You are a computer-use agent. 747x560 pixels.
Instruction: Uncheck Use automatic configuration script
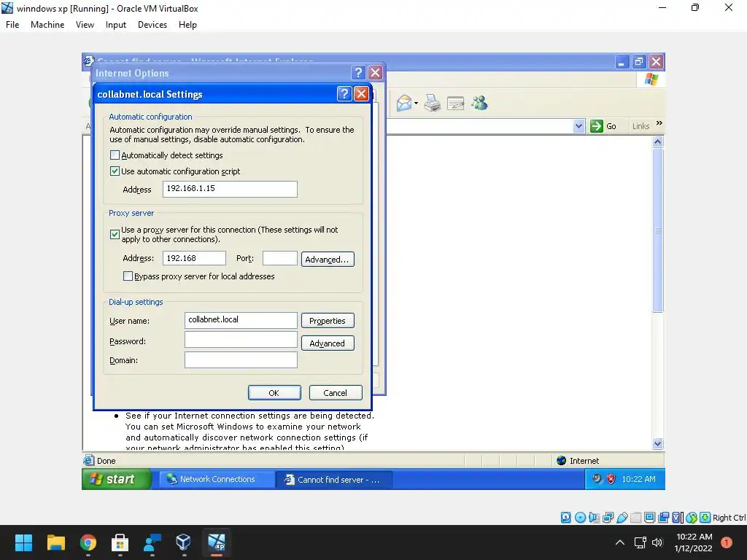coord(115,171)
